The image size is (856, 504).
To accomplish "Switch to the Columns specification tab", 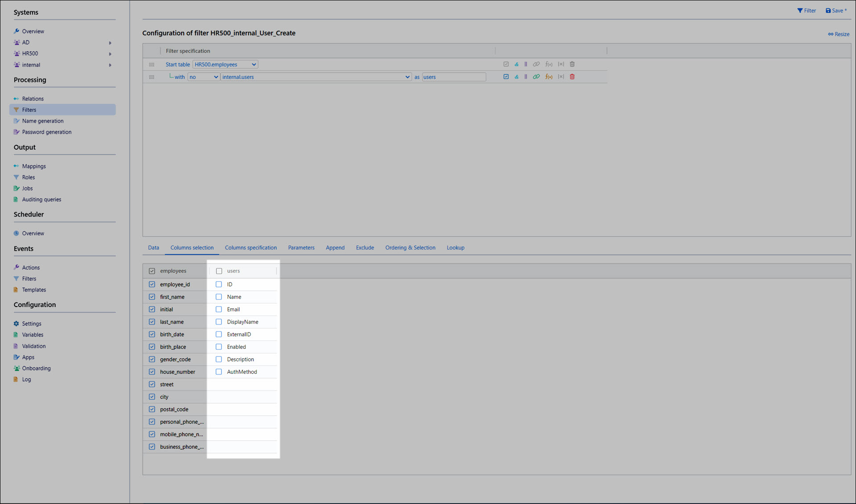I will point(251,248).
